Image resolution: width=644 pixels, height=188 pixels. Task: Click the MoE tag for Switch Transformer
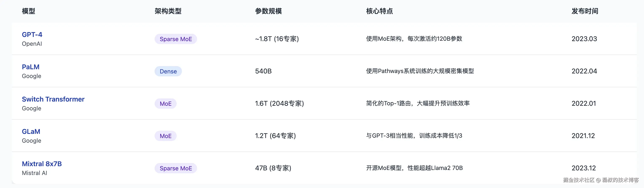pos(166,104)
